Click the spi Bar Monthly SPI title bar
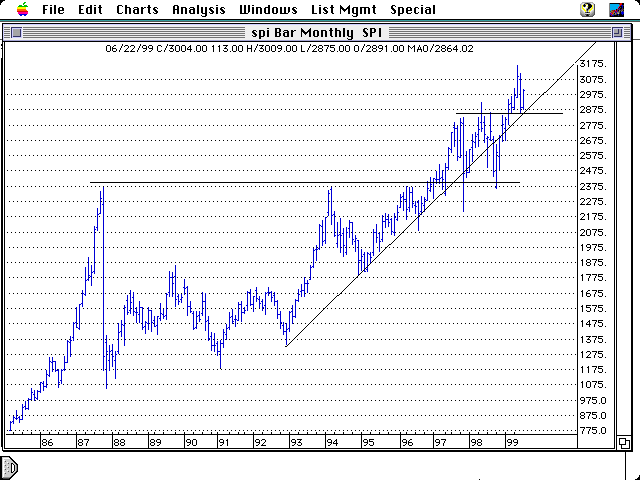This screenshot has width=640, height=480. click(x=317, y=32)
